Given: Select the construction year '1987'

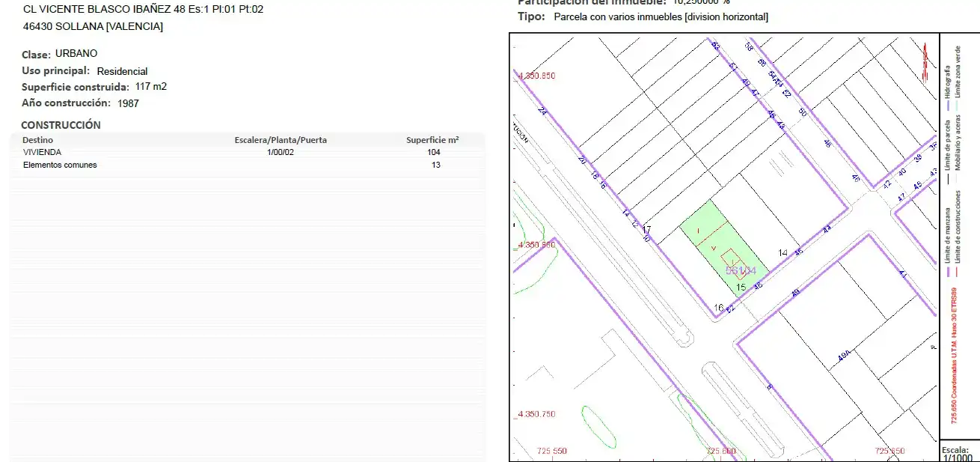Looking at the screenshot, I should pyautogui.click(x=128, y=103).
